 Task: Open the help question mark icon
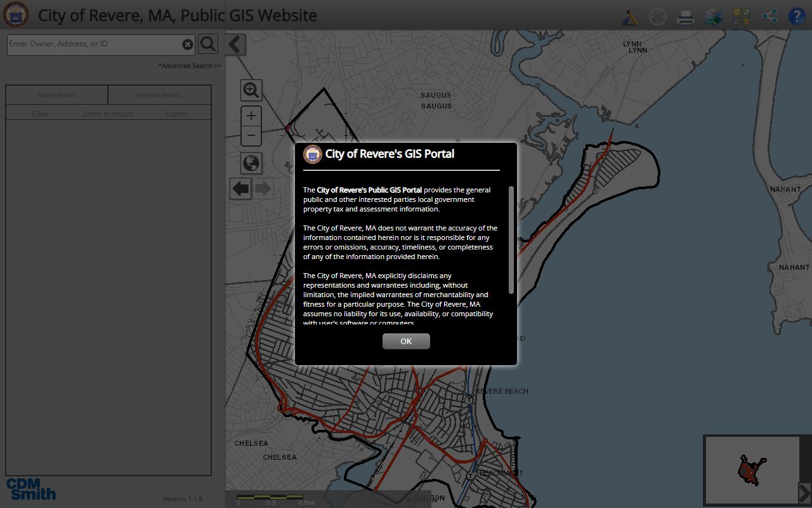[797, 16]
